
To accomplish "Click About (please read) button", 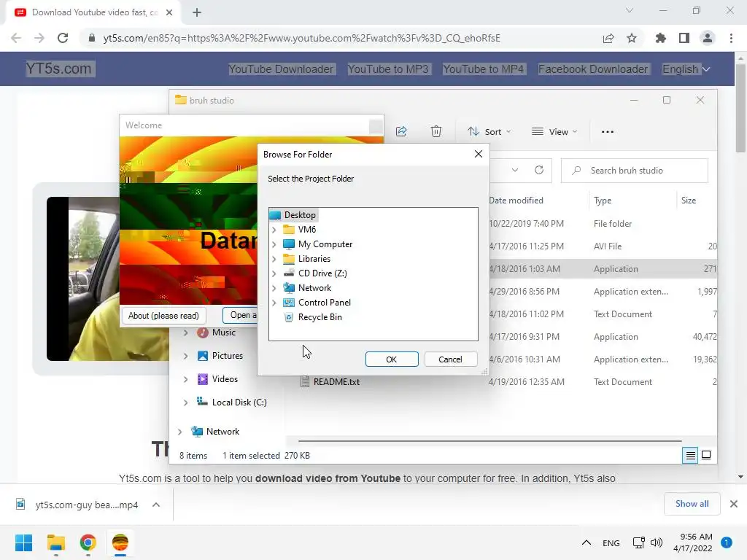I will [163, 316].
